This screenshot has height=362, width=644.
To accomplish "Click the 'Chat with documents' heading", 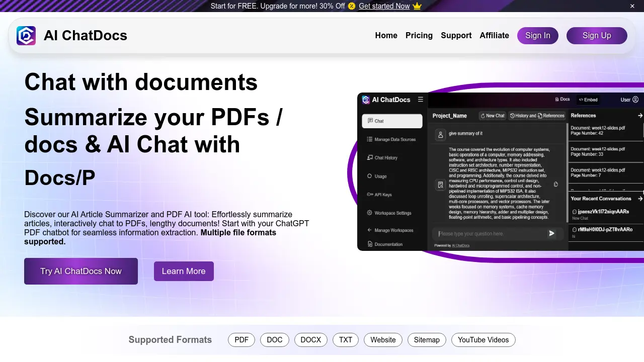I will pos(141,82).
